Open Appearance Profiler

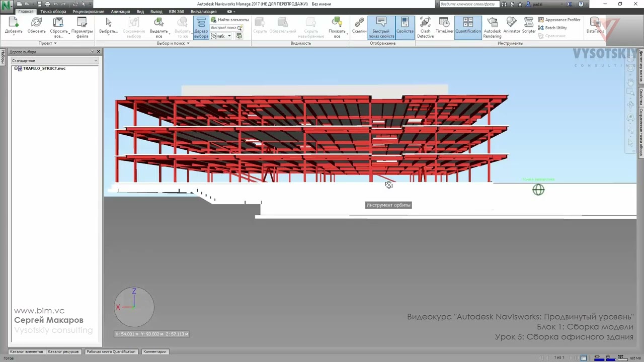(x=559, y=20)
